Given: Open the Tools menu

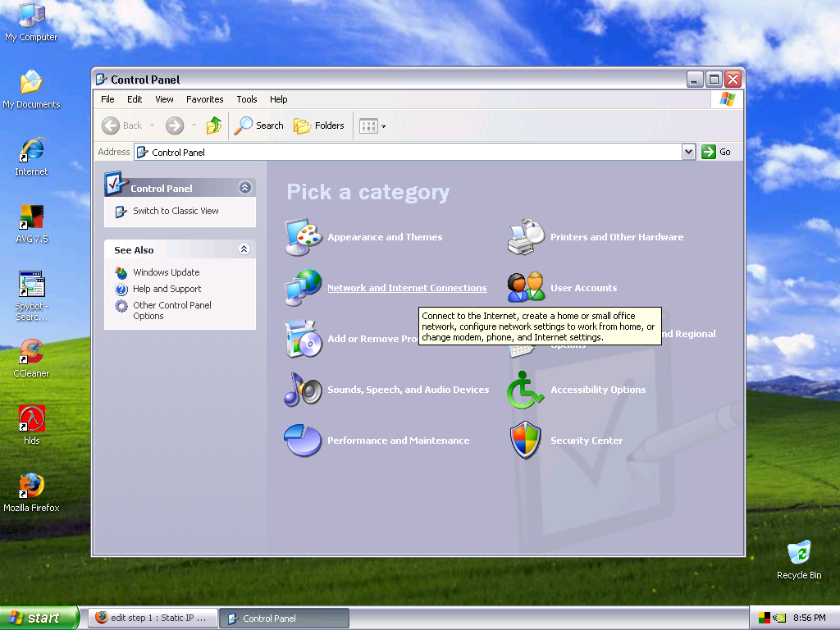Looking at the screenshot, I should pos(247,99).
